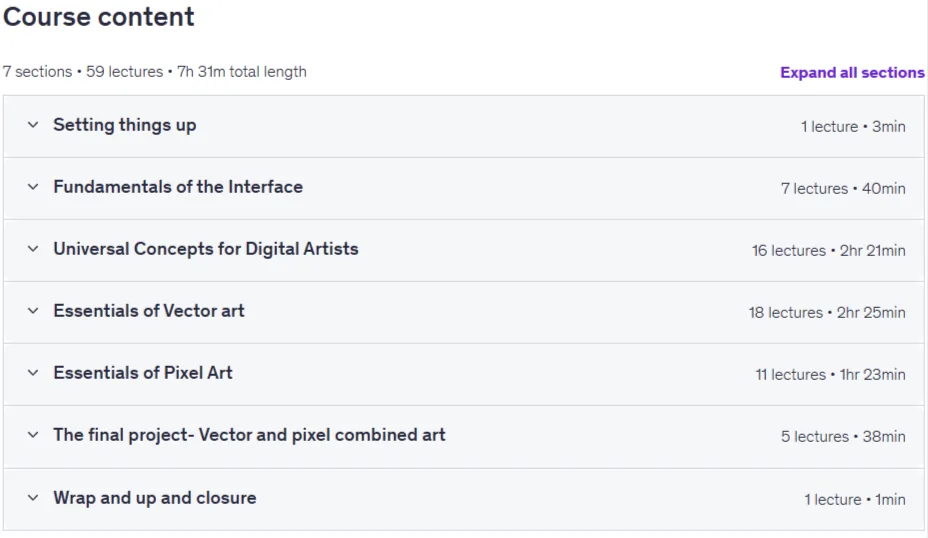928x538 pixels.
Task: Expand the Setting things up chevron
Action: (33, 125)
